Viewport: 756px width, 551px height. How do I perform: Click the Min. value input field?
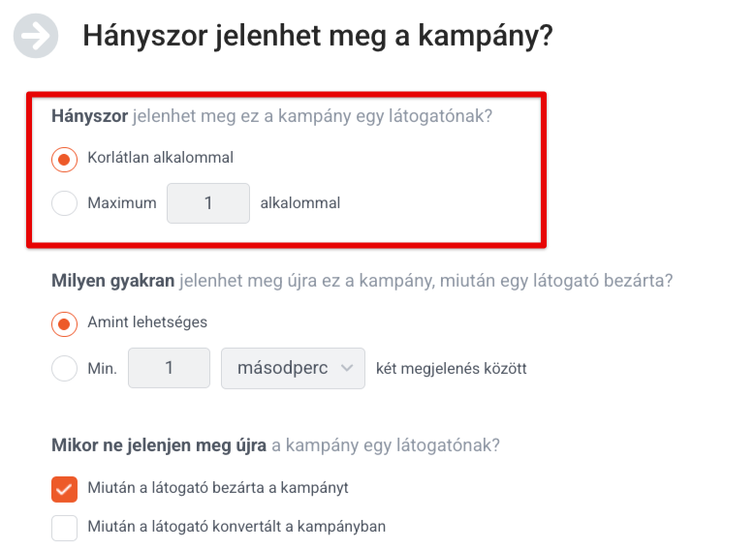tap(169, 368)
